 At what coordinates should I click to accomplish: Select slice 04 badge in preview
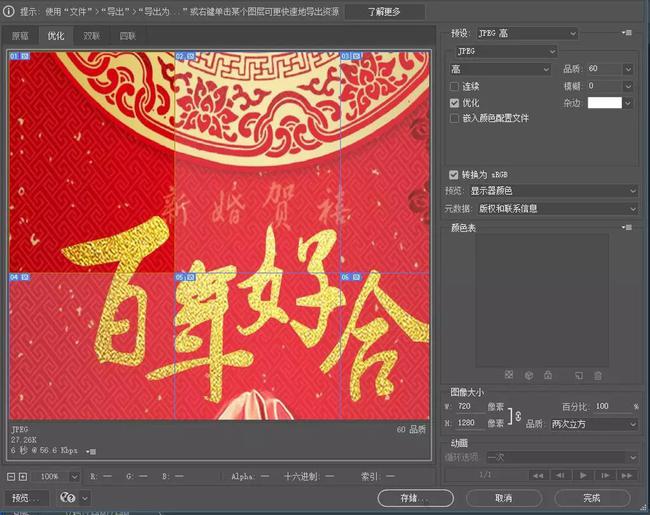pyautogui.click(x=19, y=277)
